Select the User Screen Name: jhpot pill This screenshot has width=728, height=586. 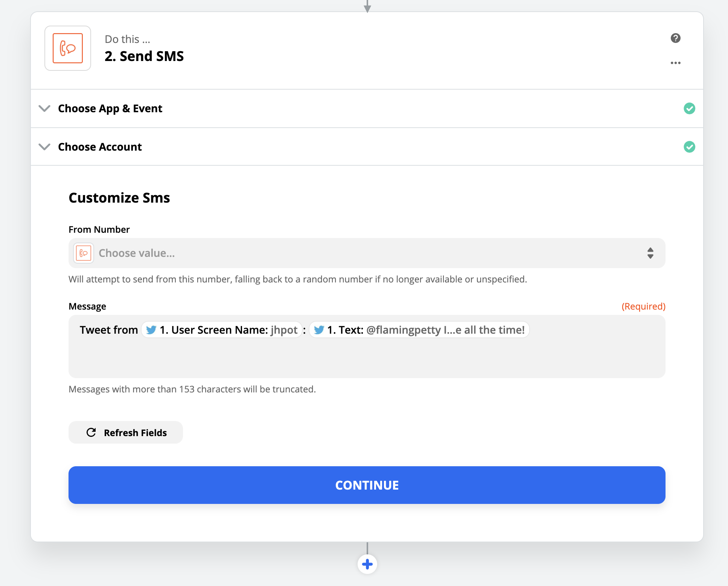coord(222,330)
